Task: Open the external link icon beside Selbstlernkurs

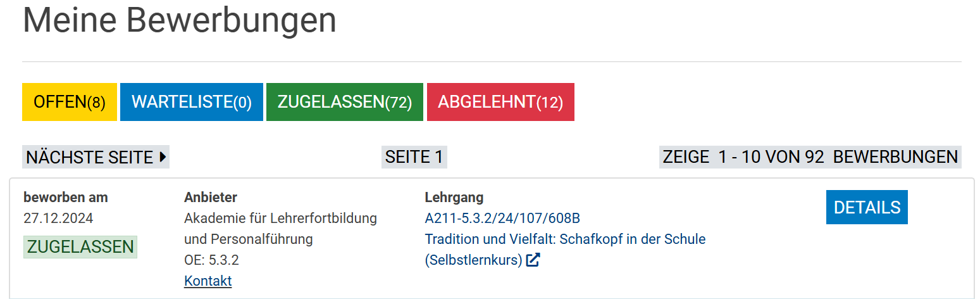Action: 533,260
